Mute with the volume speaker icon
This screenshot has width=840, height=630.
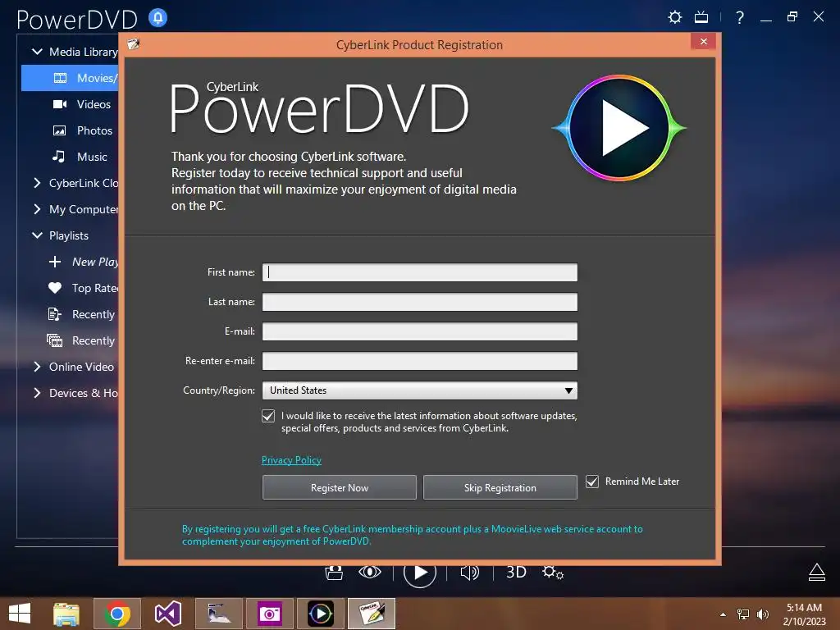click(x=470, y=572)
